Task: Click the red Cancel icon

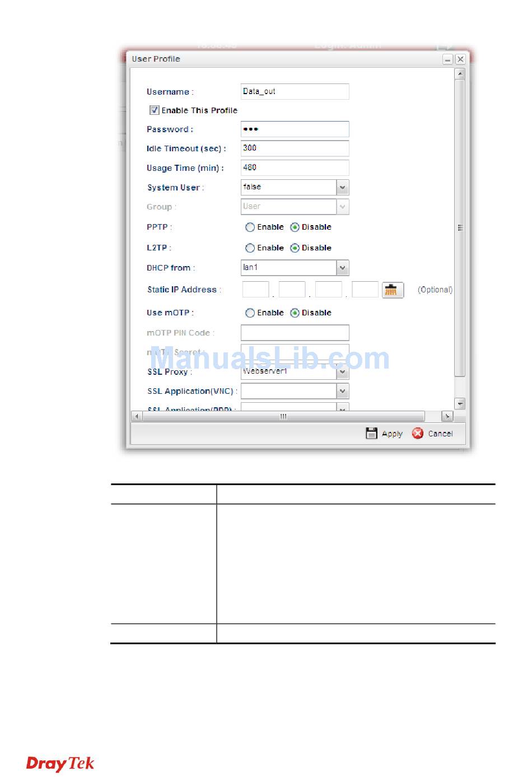Action: pos(418,433)
